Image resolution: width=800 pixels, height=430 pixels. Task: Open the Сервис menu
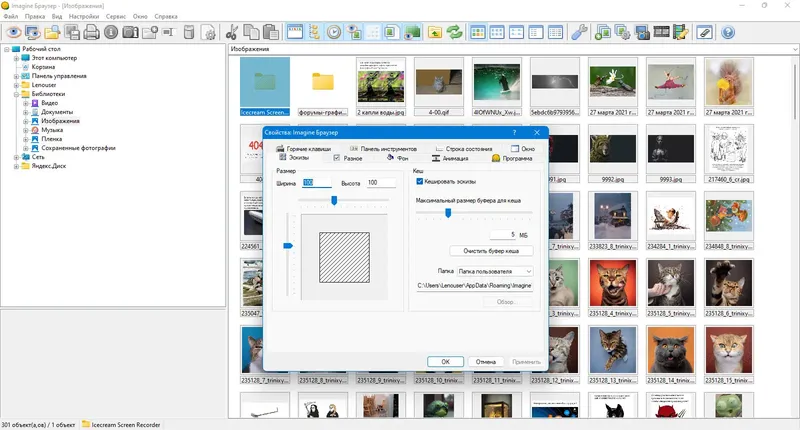tap(116, 17)
